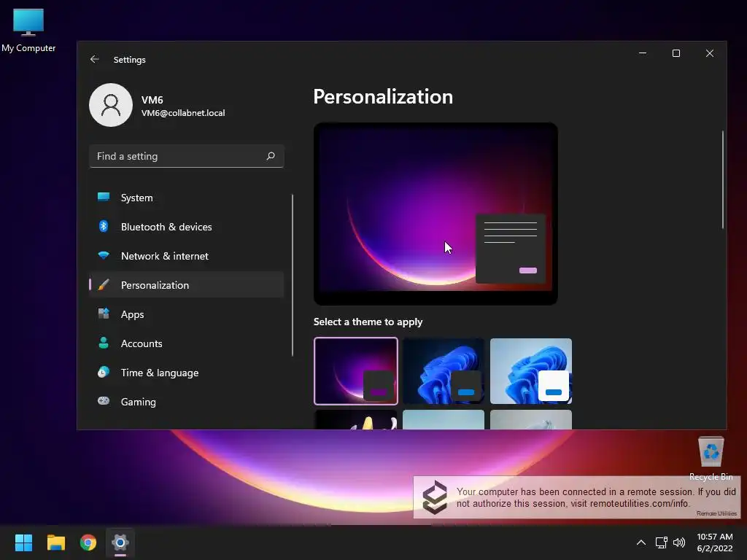Open Time & language settings
The width and height of the screenshot is (747, 560).
186,373
